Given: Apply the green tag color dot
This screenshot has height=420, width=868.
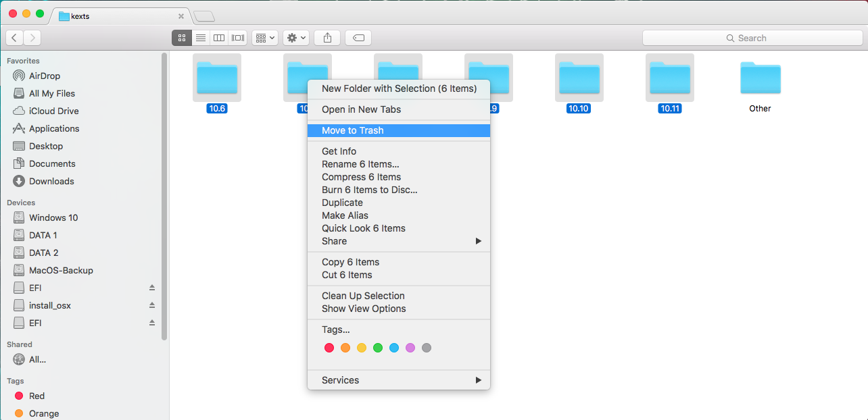Looking at the screenshot, I should [378, 348].
